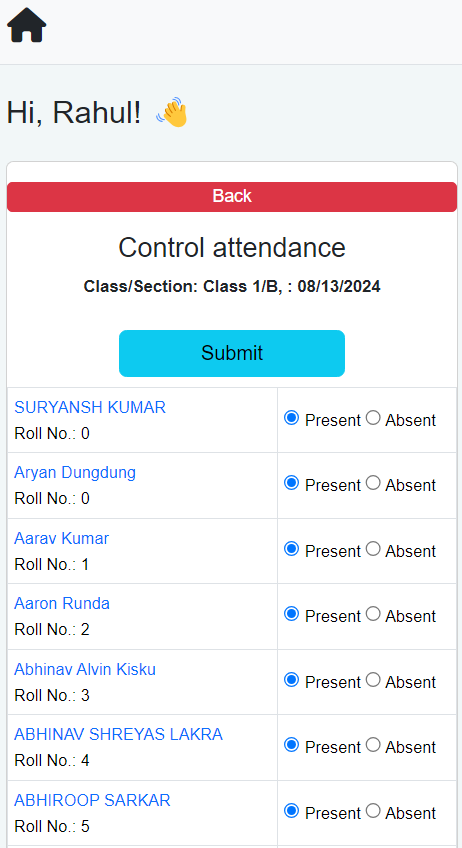This screenshot has width=462, height=848.
Task: Open ABHIROOP SARKAR student link
Action: coord(92,800)
